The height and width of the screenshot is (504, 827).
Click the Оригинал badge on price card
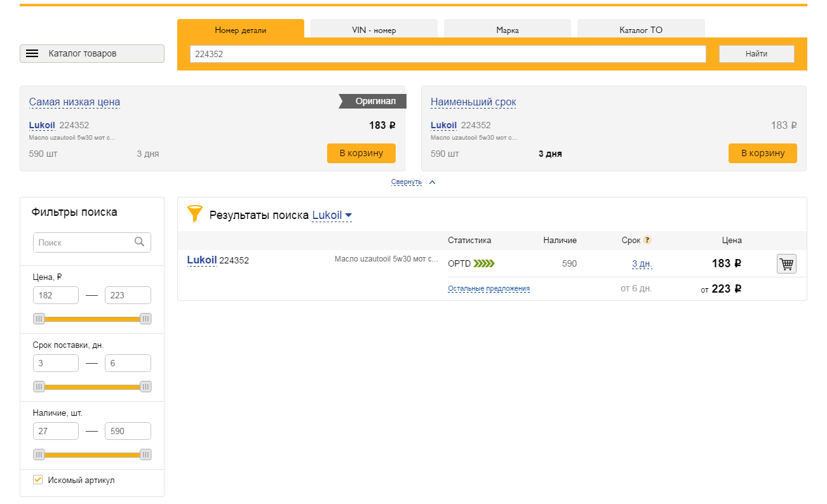coord(373,101)
